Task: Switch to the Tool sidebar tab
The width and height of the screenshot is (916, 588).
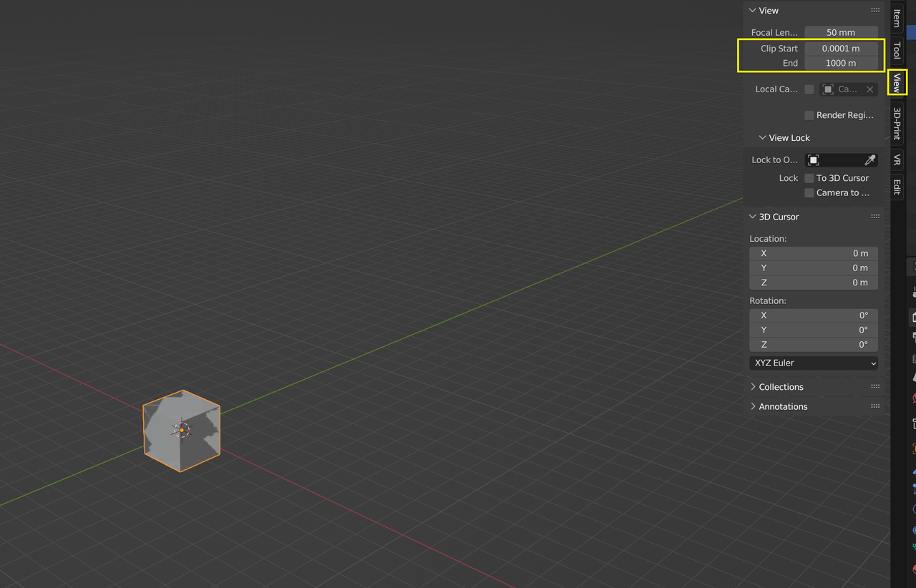Action: (x=897, y=51)
